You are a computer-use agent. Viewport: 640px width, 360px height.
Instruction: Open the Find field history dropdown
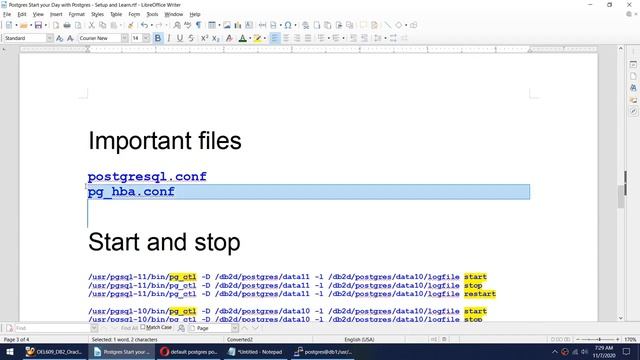coord(94,328)
